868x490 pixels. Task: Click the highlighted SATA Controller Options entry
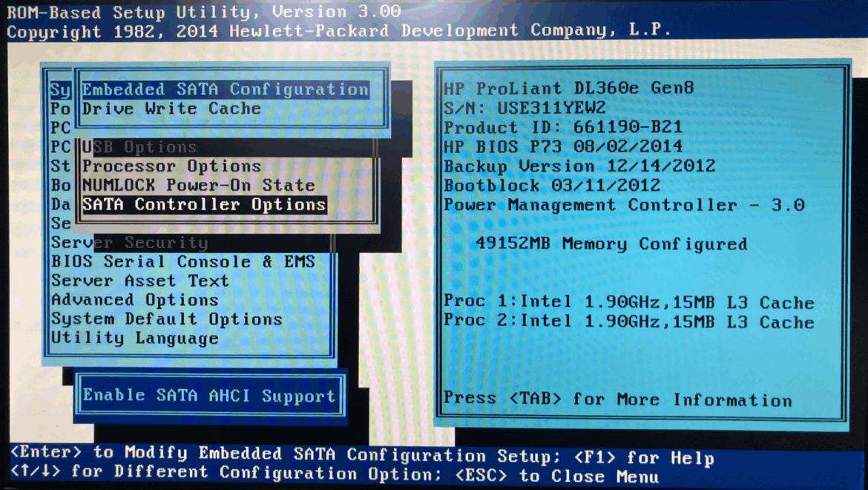point(204,205)
